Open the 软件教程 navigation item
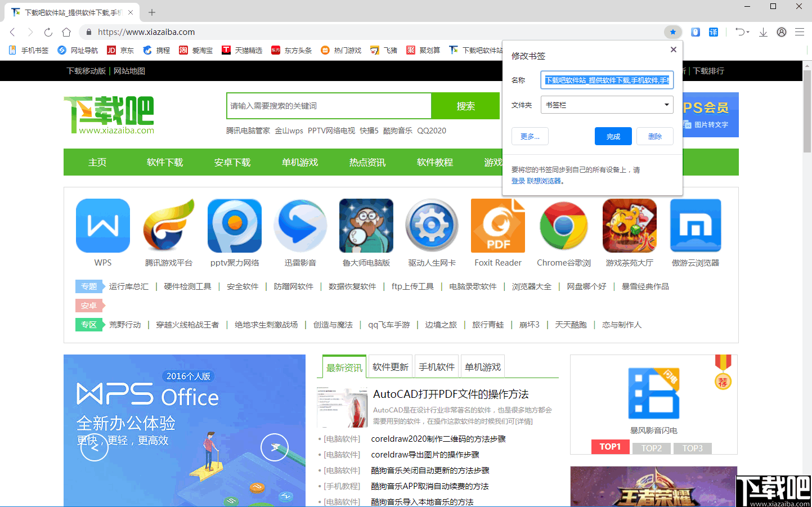This screenshot has width=812, height=507. point(435,162)
